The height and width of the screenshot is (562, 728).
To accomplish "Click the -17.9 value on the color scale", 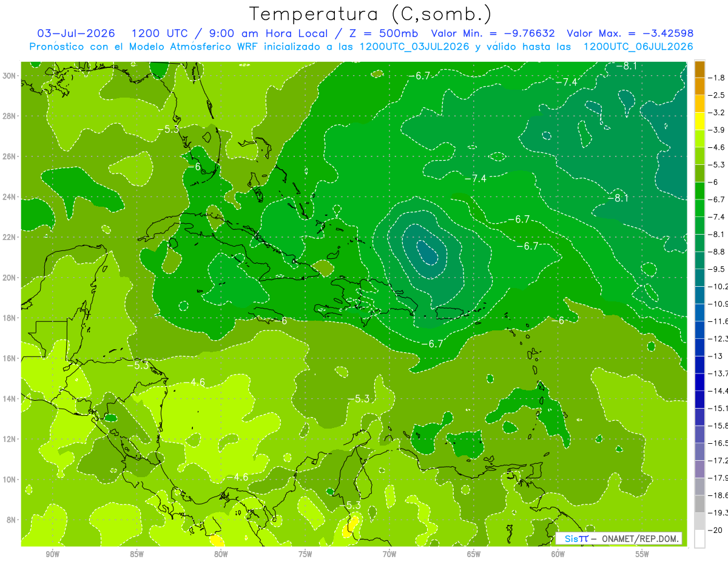I will (x=718, y=478).
